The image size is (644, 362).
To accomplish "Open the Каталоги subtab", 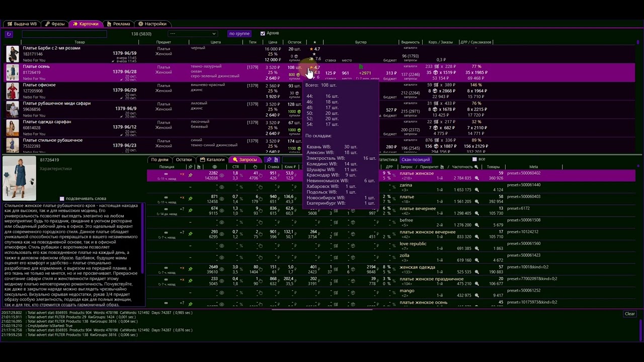I will pos(212,159).
